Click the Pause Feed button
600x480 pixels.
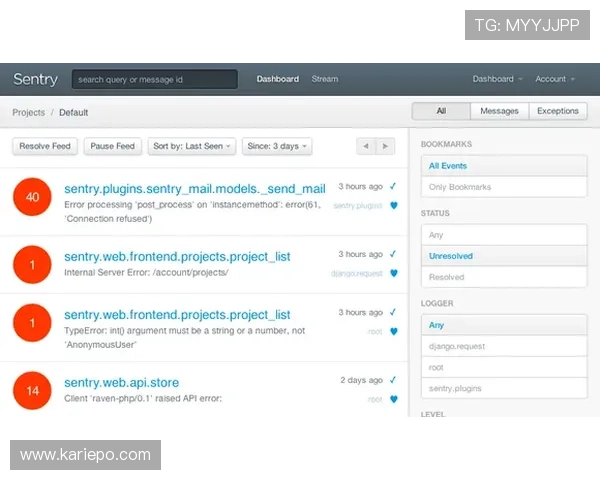(x=112, y=146)
